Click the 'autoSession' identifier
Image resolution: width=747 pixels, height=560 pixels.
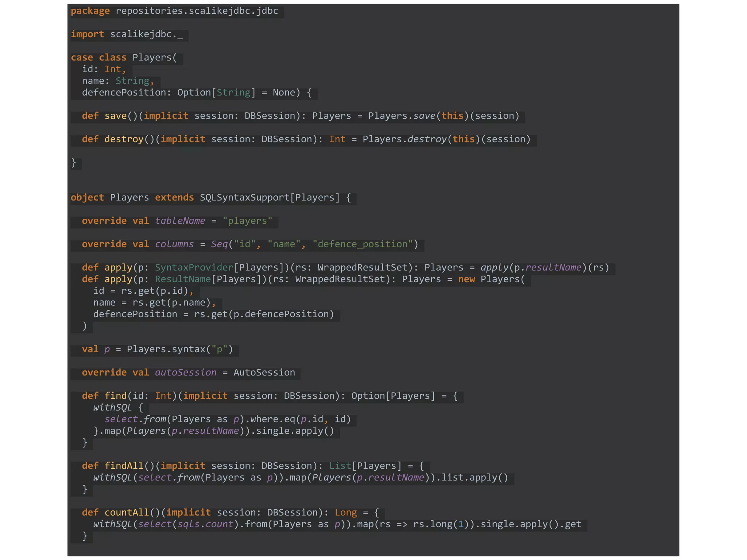(x=186, y=373)
